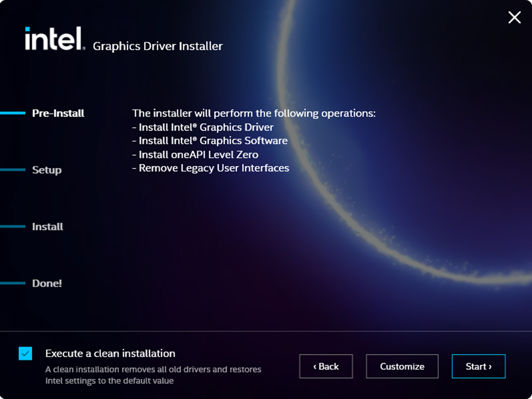
Task: Start the driver installation
Action: coord(479,366)
